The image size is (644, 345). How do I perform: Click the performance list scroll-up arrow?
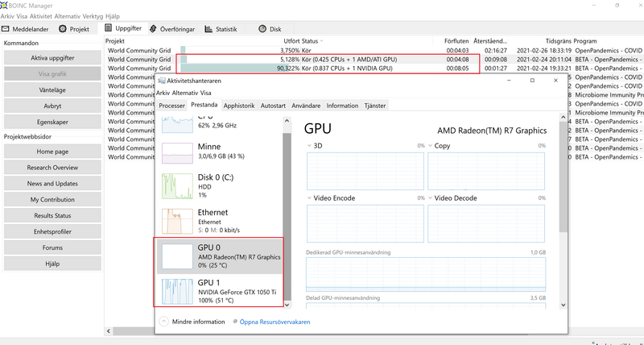point(287,121)
